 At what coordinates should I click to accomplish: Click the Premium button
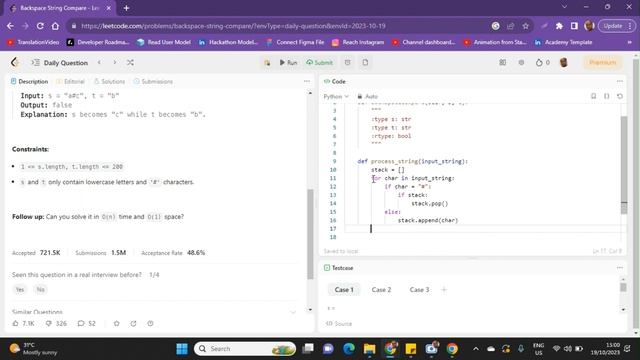pyautogui.click(x=602, y=62)
